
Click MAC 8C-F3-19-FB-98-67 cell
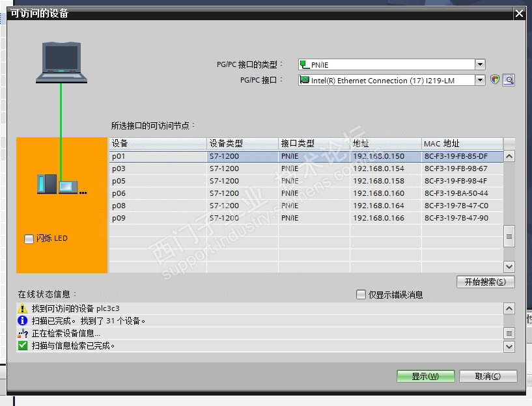(462, 169)
